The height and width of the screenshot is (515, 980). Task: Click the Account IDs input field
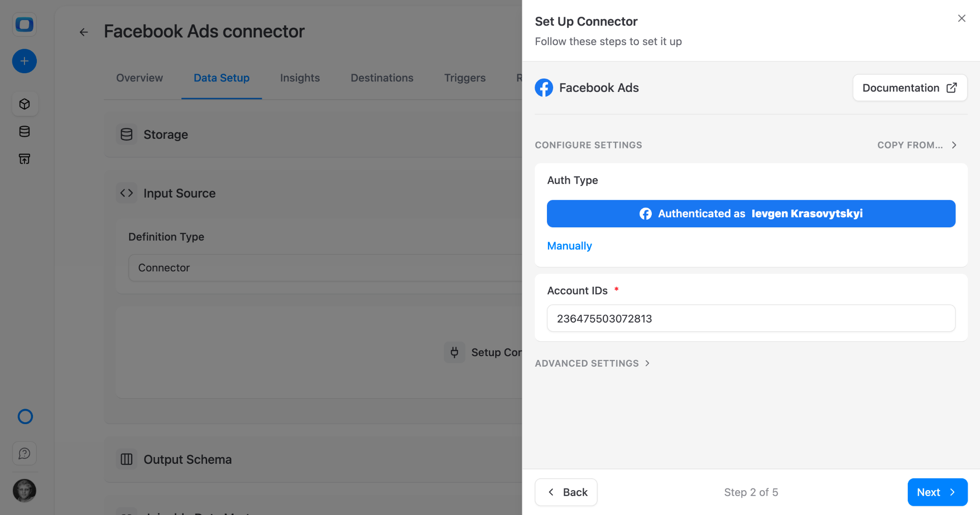[x=751, y=318]
